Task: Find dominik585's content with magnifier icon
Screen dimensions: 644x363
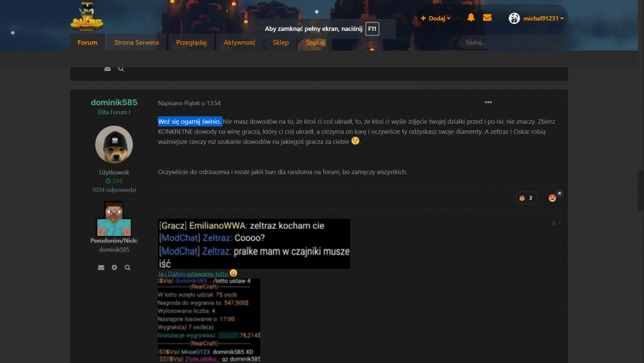Action: tap(128, 268)
